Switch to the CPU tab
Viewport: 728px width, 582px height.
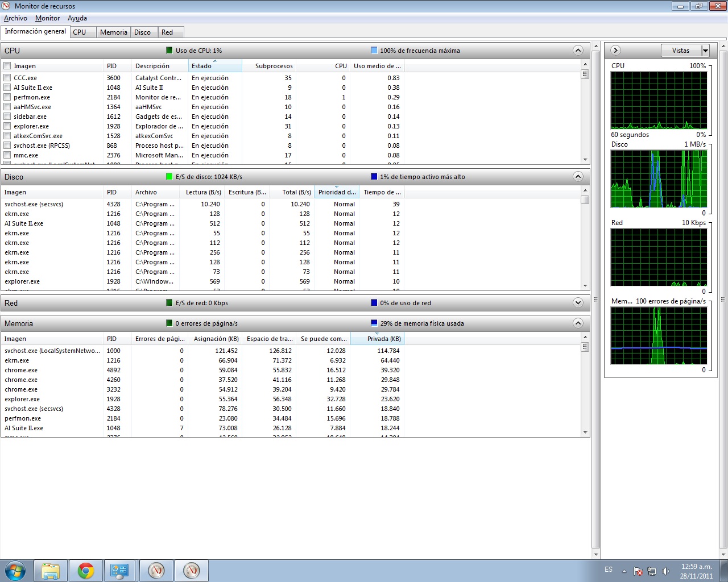click(83, 32)
